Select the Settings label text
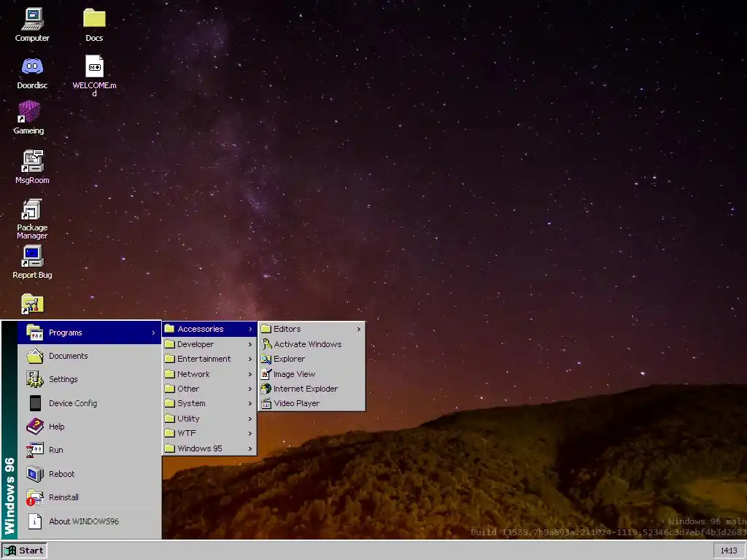The height and width of the screenshot is (560, 747). coord(63,379)
